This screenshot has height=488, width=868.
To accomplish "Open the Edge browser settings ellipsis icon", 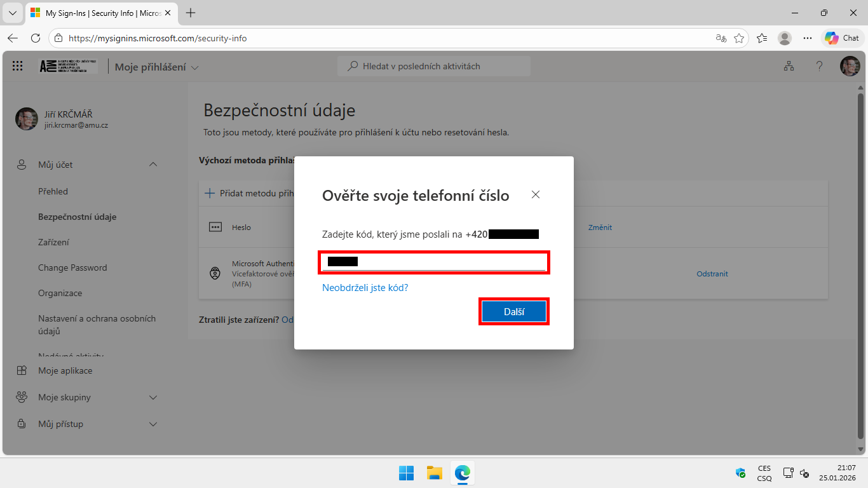I will coord(808,38).
